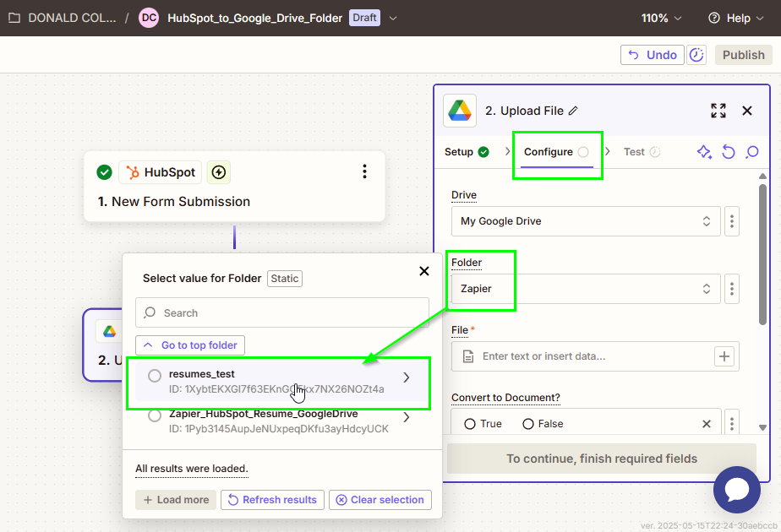781x532 pixels.
Task: Click the Convert to Document? field label
Action: pyautogui.click(x=505, y=398)
